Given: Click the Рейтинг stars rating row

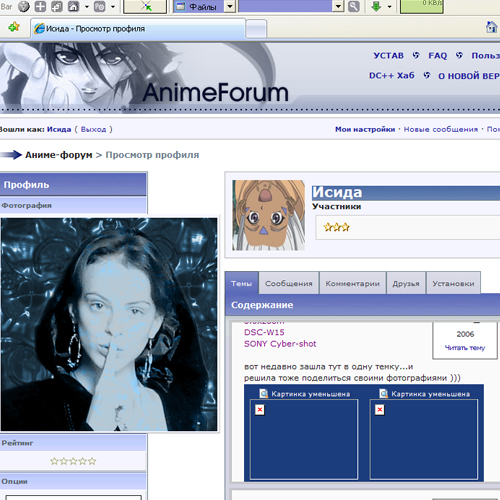Looking at the screenshot, I should pyautogui.click(x=73, y=461).
